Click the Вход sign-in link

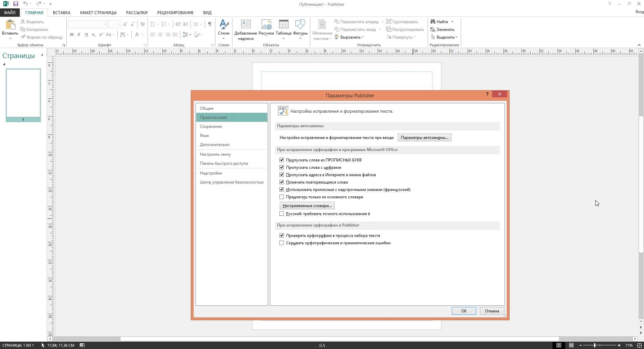click(x=639, y=12)
